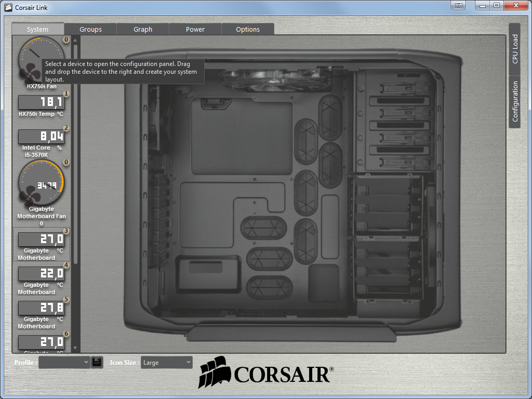Expand the Configuration side panel

[x=515, y=101]
